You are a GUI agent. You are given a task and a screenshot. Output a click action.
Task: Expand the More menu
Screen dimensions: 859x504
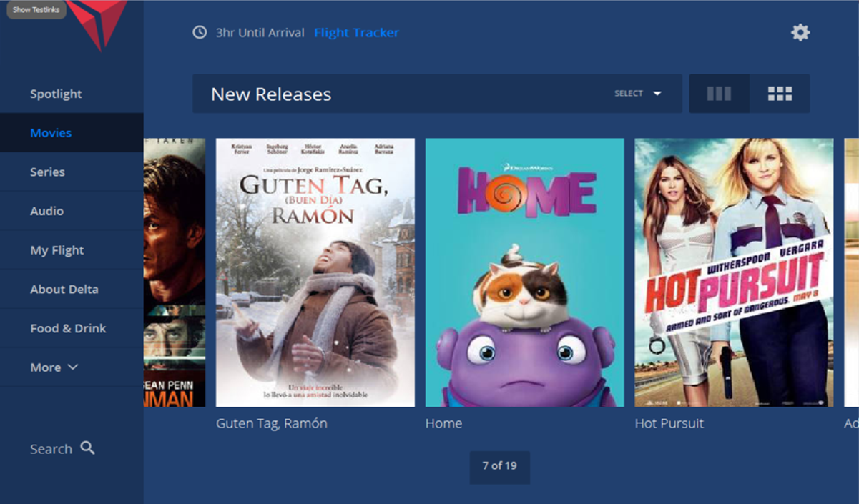click(54, 367)
